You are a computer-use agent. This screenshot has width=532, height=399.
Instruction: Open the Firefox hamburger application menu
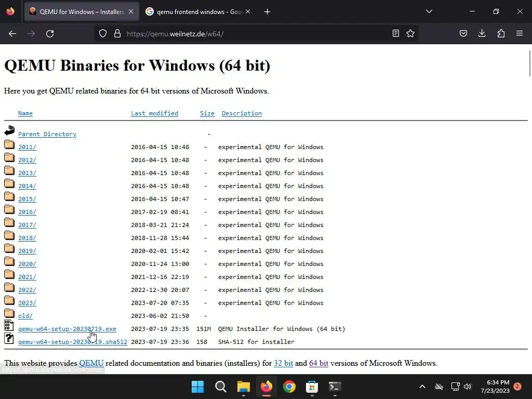point(520,34)
